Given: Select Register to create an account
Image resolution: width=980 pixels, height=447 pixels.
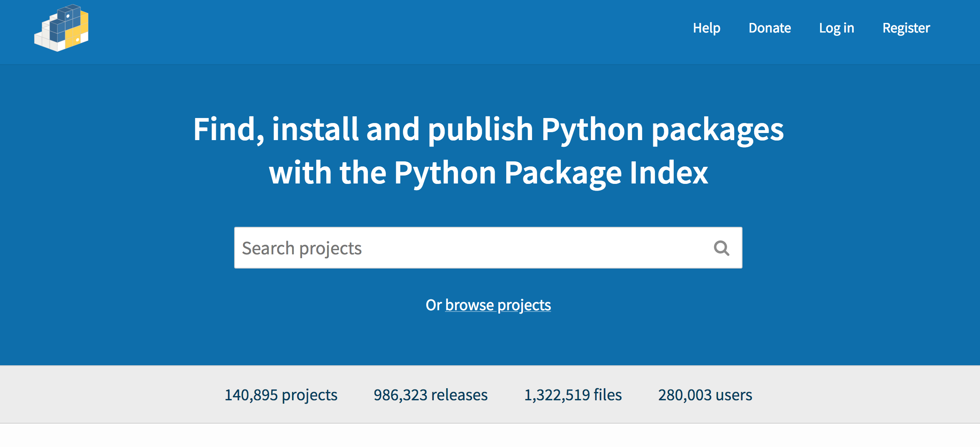Looking at the screenshot, I should (x=906, y=28).
